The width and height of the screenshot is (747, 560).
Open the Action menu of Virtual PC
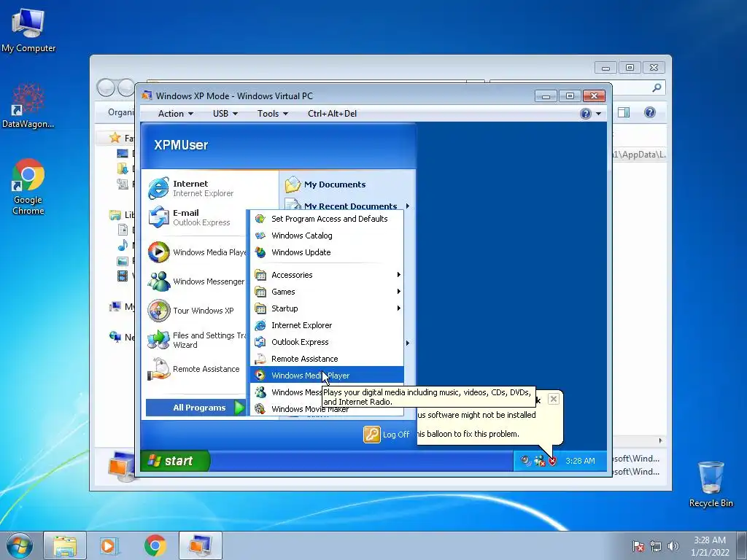click(175, 113)
